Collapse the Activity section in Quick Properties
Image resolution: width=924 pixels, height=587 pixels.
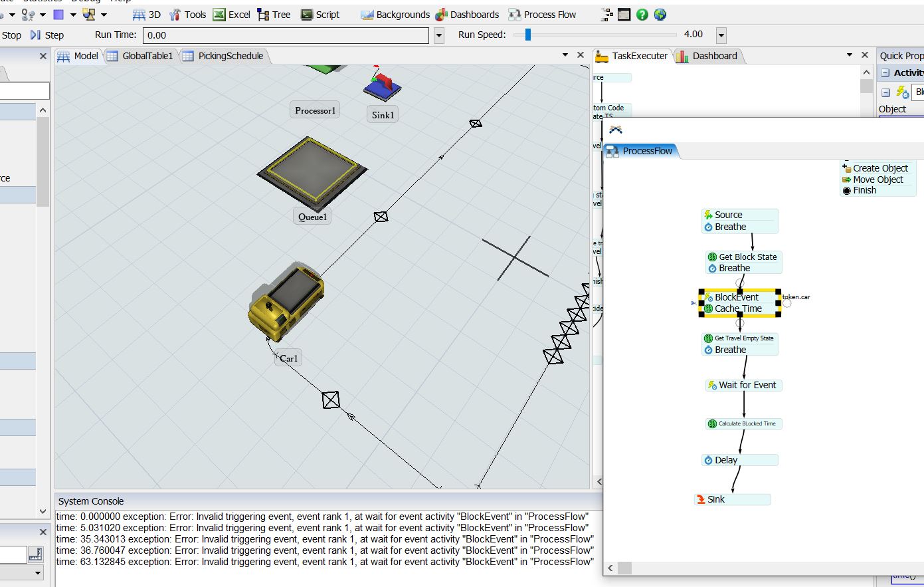[885, 73]
